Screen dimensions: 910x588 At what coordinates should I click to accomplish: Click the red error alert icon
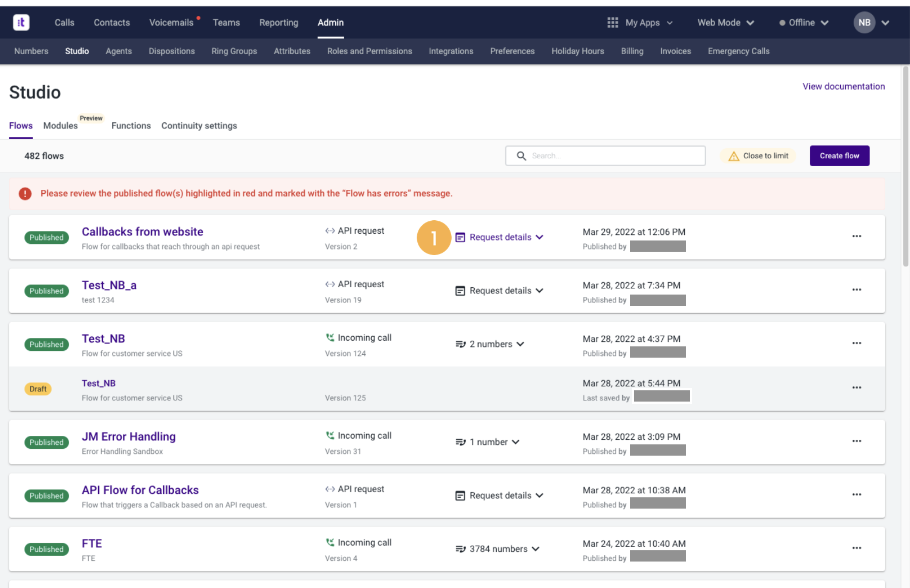(x=25, y=194)
